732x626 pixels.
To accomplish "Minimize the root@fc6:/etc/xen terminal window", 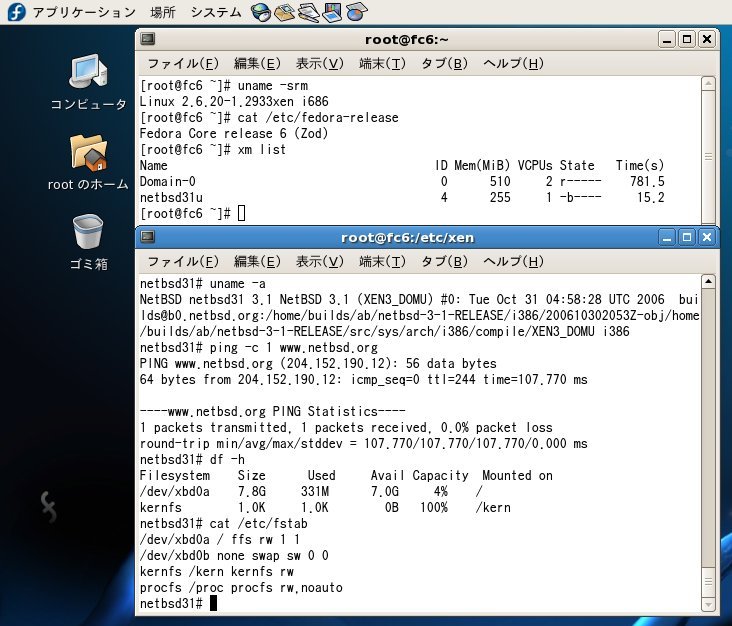I will click(x=667, y=237).
